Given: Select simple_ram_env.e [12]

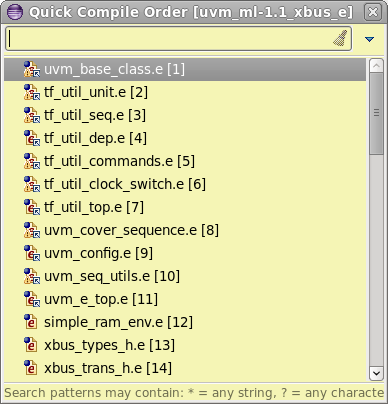Looking at the screenshot, I should point(185,322).
